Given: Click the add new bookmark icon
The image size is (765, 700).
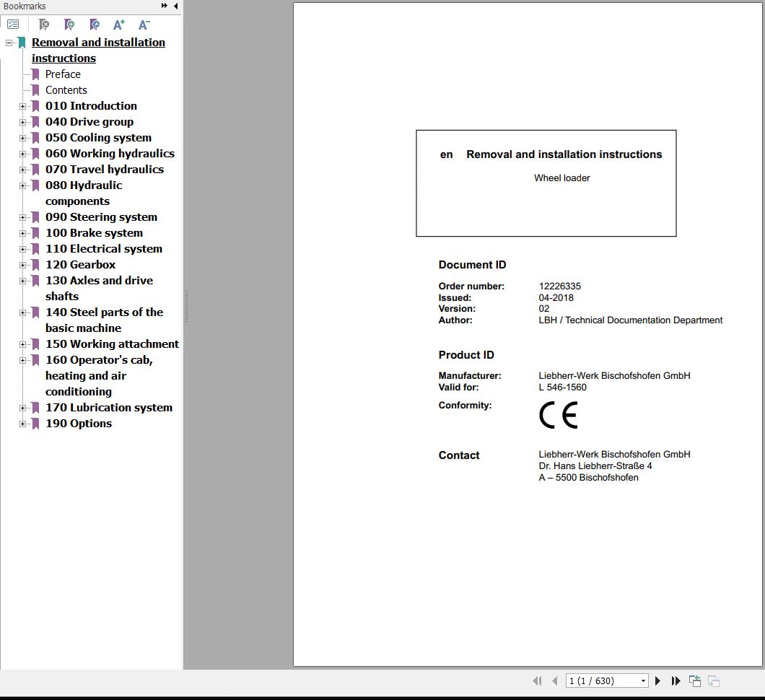Looking at the screenshot, I should [x=69, y=24].
